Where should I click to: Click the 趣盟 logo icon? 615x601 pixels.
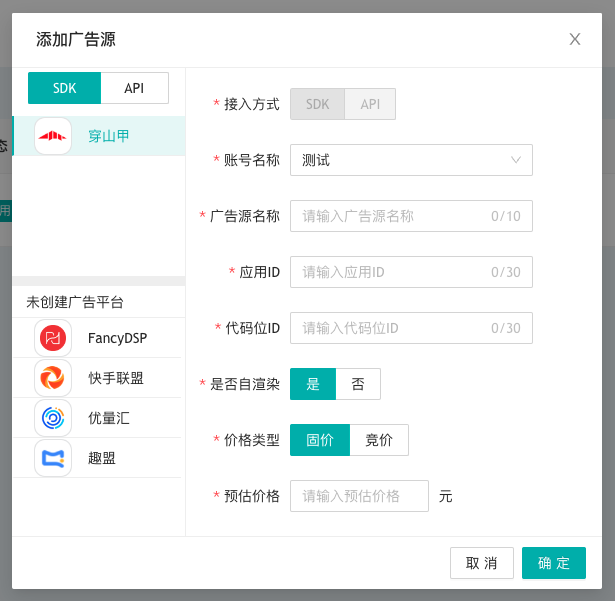[x=53, y=458]
